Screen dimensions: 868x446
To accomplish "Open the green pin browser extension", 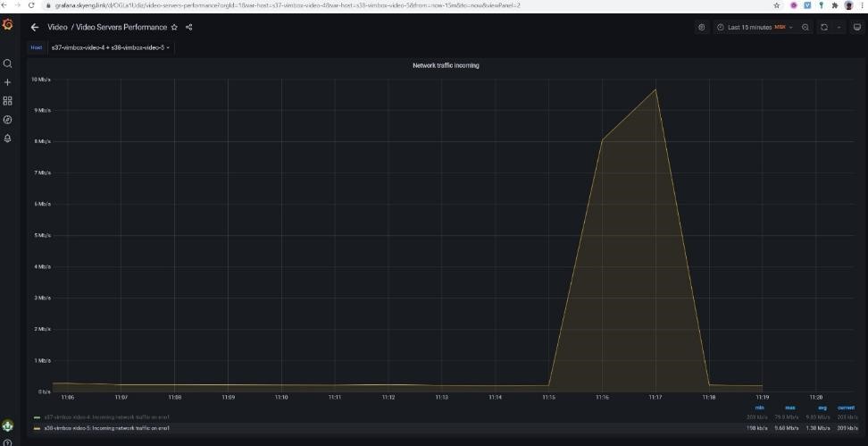I will (821, 5).
